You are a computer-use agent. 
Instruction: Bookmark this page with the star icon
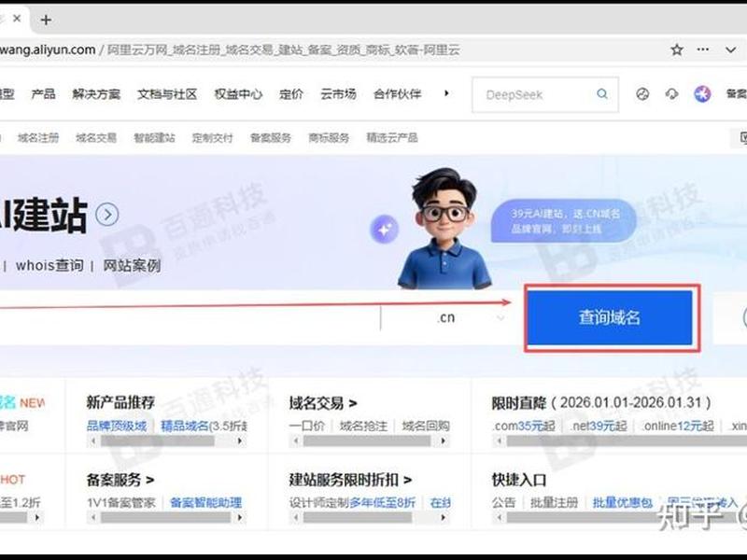point(677,49)
